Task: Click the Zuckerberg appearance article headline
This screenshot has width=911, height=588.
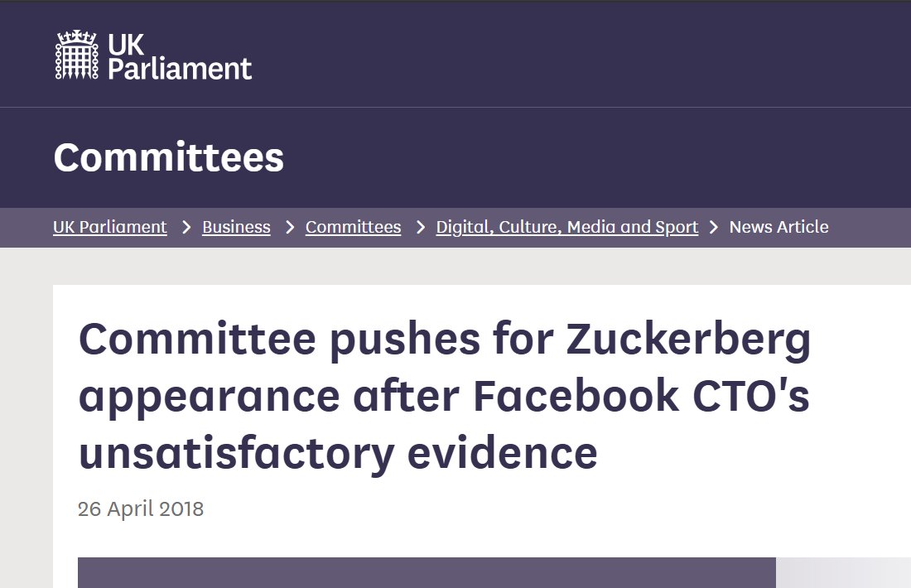Action: [x=445, y=396]
